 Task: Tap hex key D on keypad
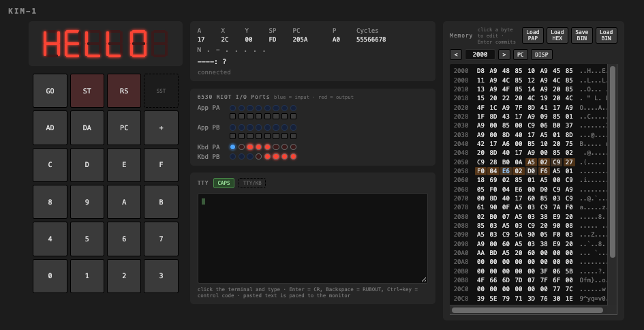87,165
